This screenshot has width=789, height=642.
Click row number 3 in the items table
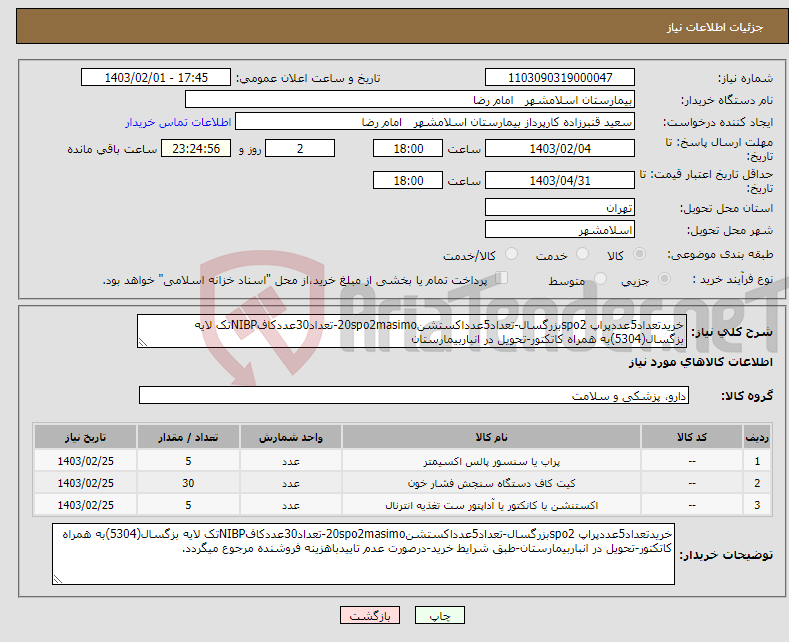pyautogui.click(x=757, y=505)
